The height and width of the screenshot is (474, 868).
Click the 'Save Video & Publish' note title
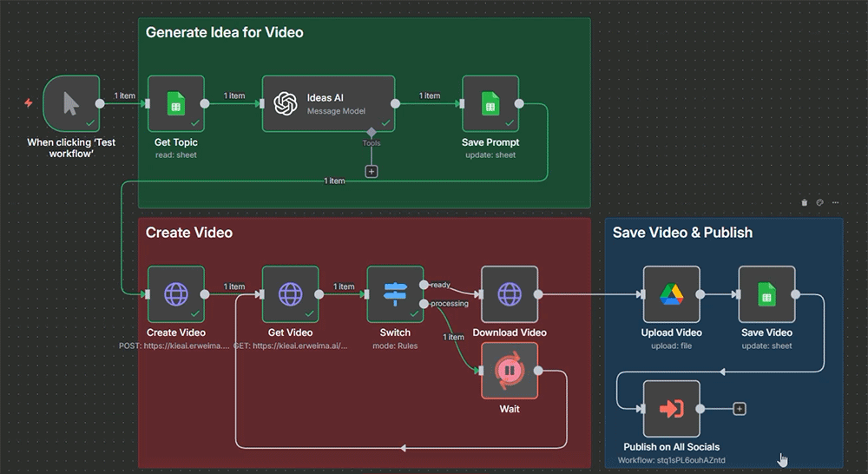(682, 233)
